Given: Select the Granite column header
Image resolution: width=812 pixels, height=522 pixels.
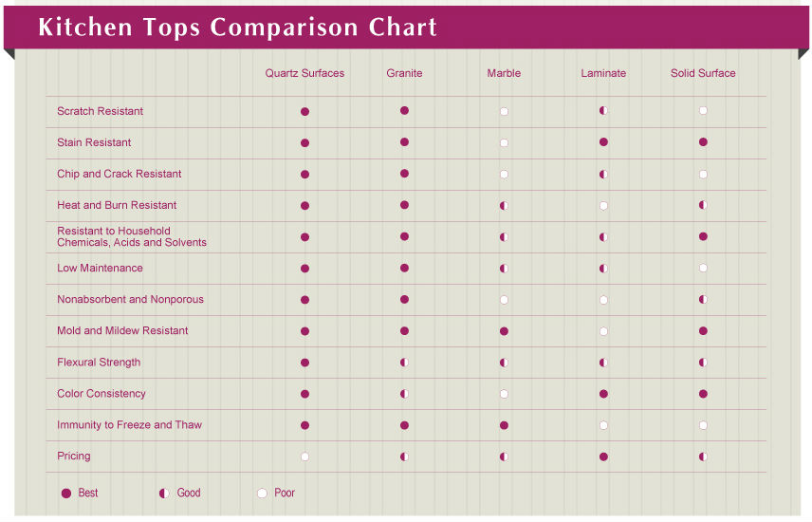Looking at the screenshot, I should click(x=404, y=73).
